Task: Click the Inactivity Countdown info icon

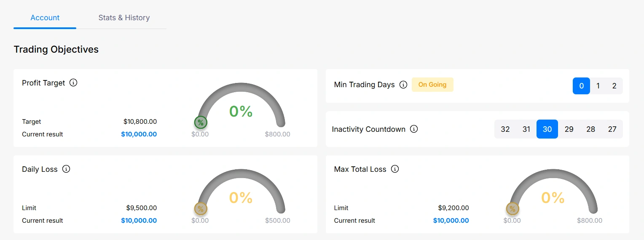Action: 414,129
